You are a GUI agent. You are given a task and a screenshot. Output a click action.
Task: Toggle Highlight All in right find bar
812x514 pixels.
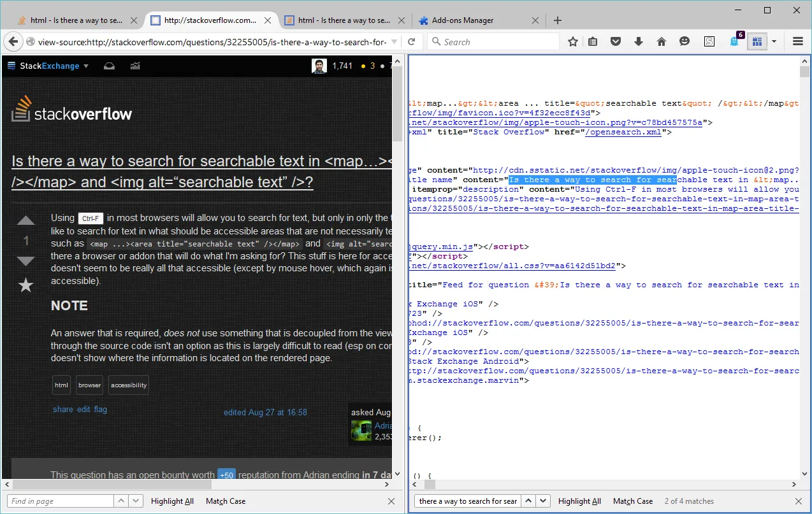579,501
